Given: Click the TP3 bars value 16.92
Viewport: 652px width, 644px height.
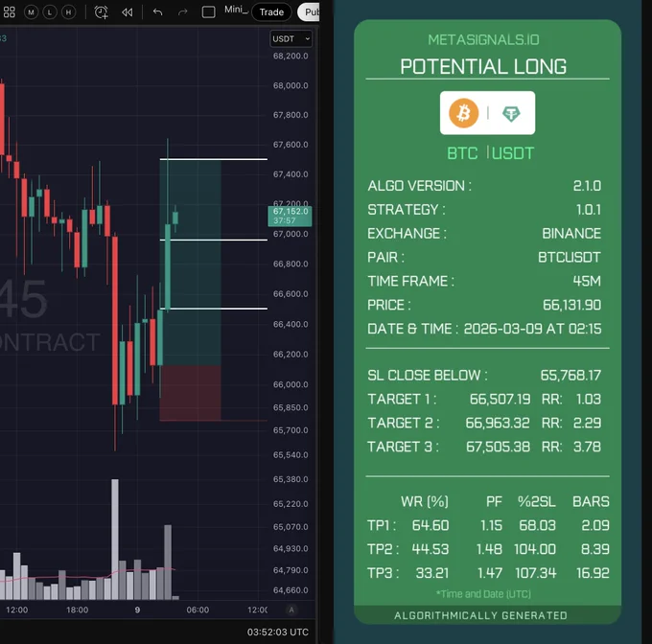Looking at the screenshot, I should [593, 573].
